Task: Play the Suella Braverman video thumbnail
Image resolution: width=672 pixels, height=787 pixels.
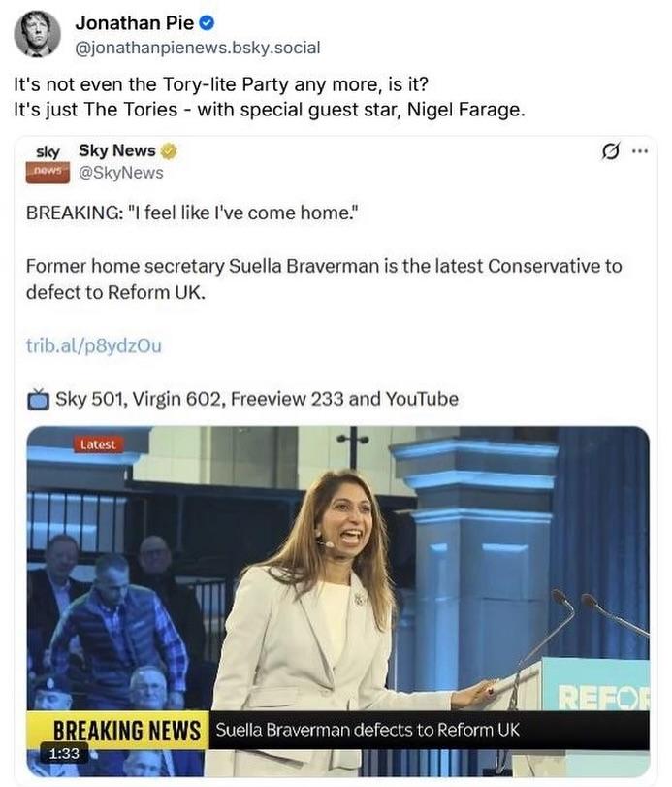Action: (338, 602)
